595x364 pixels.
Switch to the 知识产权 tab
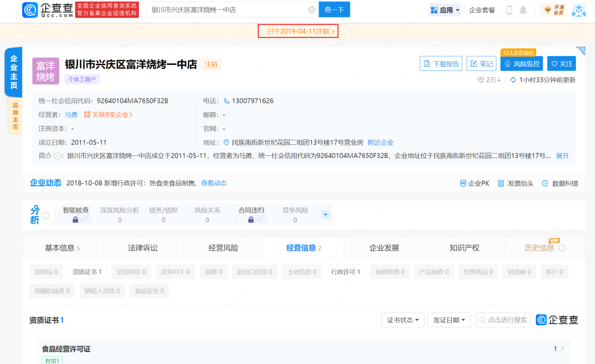click(x=464, y=248)
